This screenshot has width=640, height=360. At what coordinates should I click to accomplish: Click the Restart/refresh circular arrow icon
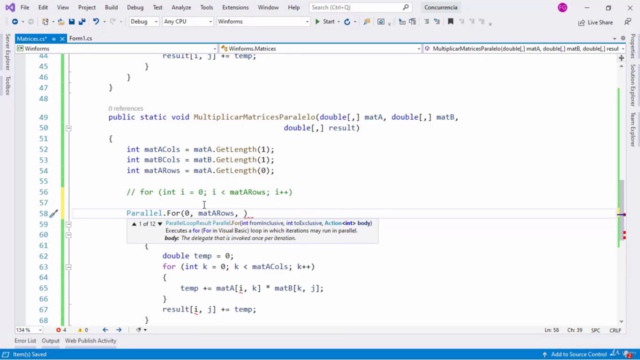tap(347, 22)
